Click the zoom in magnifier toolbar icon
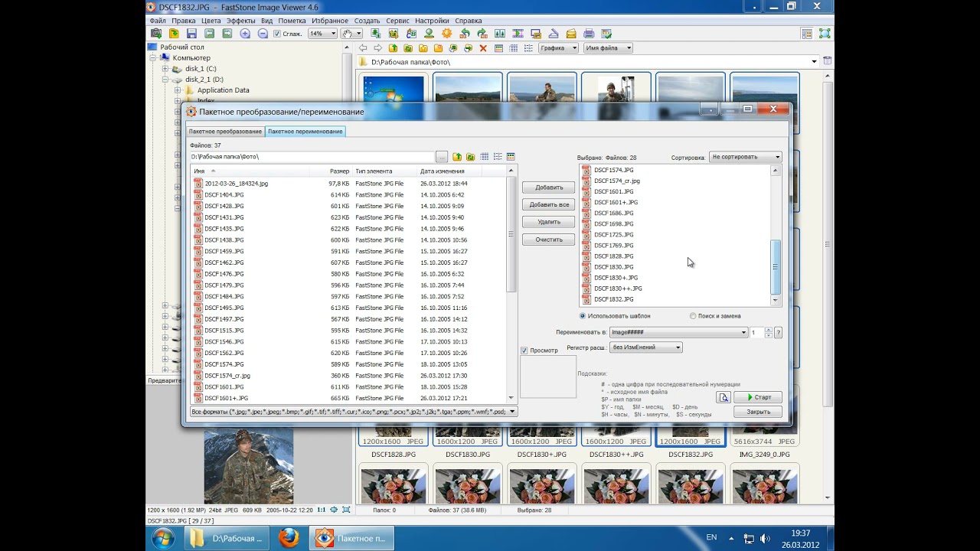 click(x=245, y=34)
